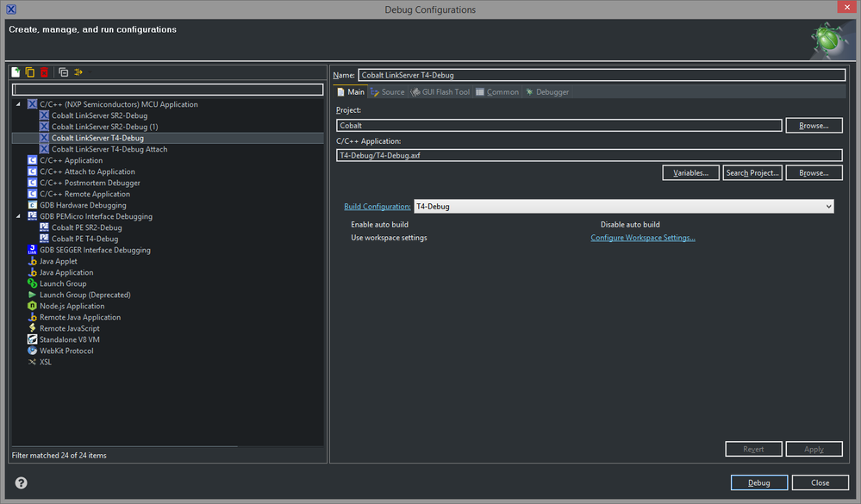861x504 pixels.
Task: Collapse the C/C++ NXP MCU Application group
Action: (x=18, y=104)
